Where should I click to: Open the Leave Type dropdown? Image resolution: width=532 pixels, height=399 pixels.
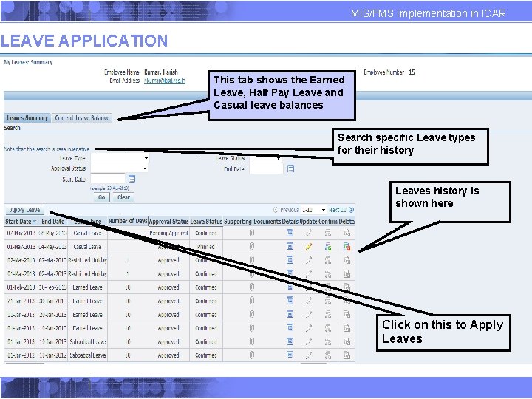coord(120,158)
